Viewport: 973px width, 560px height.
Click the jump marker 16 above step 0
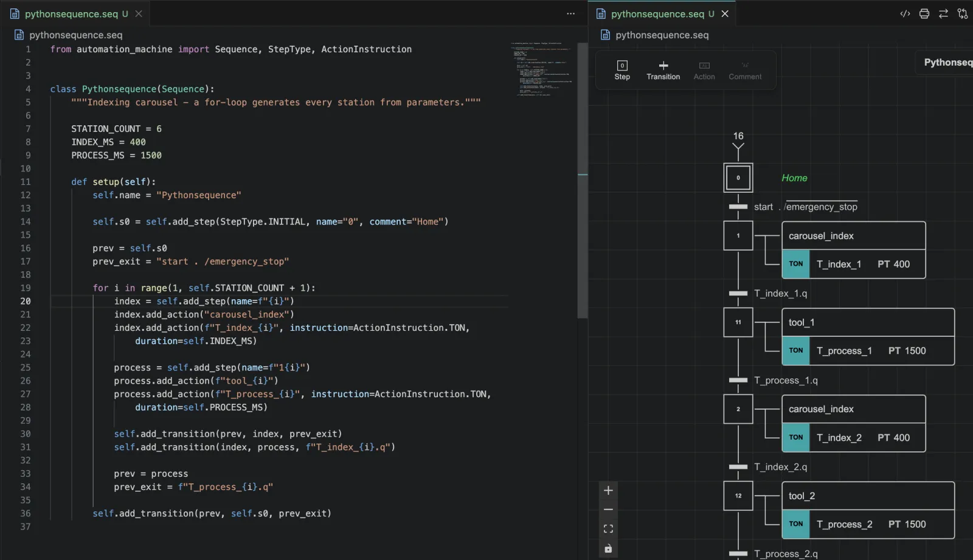[x=738, y=136]
